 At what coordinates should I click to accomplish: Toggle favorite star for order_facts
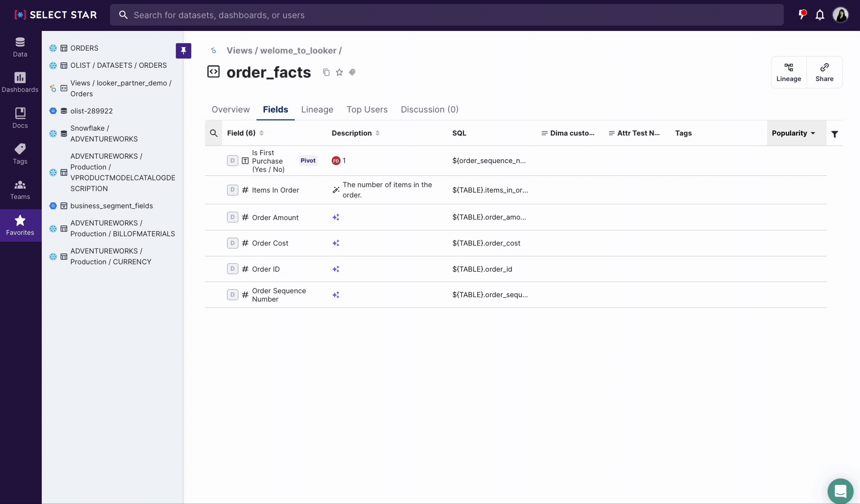pos(339,73)
